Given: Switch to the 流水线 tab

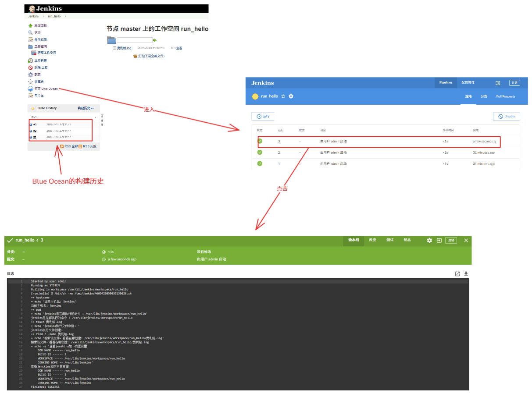Looking at the screenshot, I should tap(353, 240).
